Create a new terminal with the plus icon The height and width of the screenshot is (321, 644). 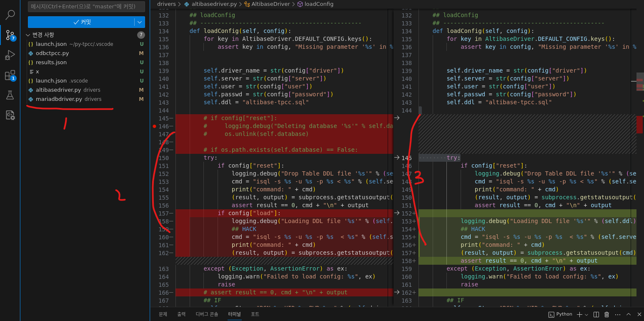tap(580, 314)
